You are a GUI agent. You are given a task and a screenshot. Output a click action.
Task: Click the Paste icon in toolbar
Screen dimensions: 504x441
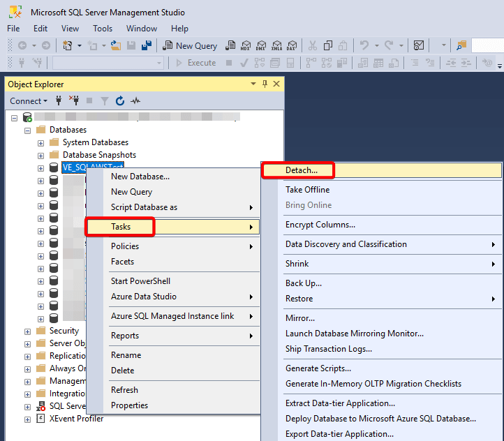[343, 45]
